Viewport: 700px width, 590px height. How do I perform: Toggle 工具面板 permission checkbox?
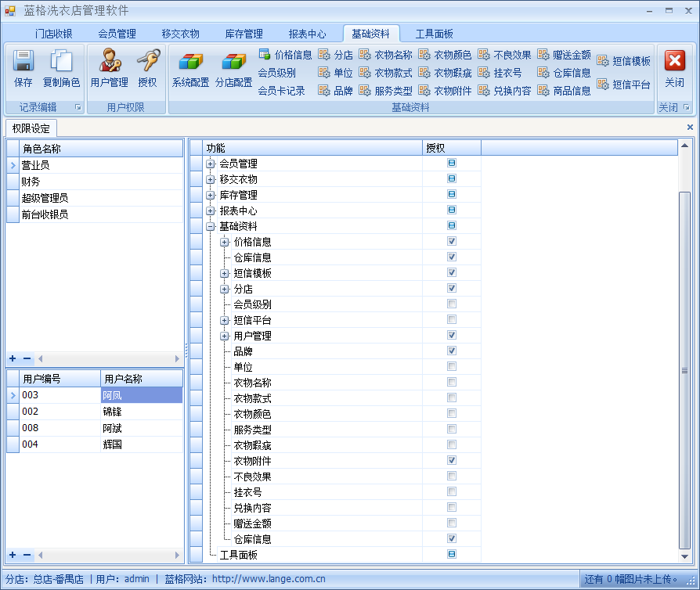452,554
